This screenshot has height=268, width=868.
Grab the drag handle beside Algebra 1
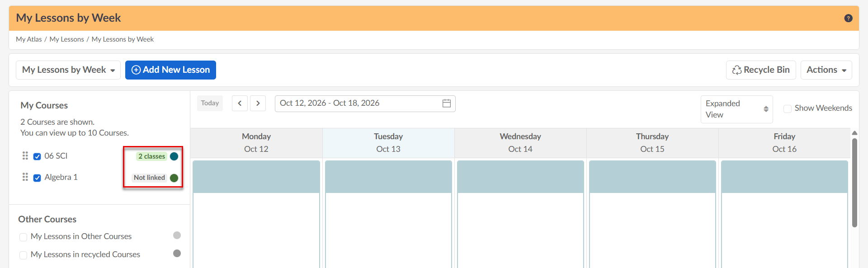[x=25, y=177]
